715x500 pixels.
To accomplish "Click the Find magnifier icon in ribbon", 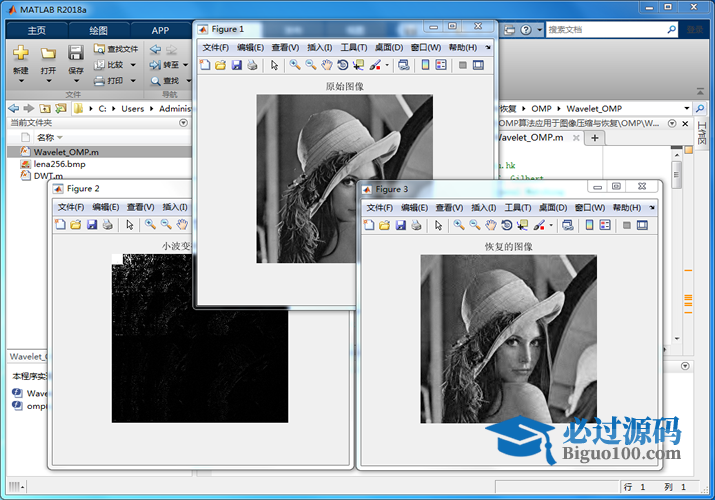I will point(155,81).
